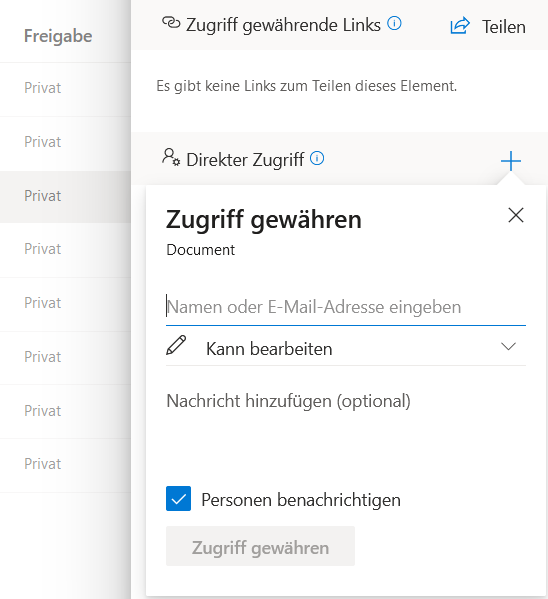Click the Teilen button label

[504, 27]
